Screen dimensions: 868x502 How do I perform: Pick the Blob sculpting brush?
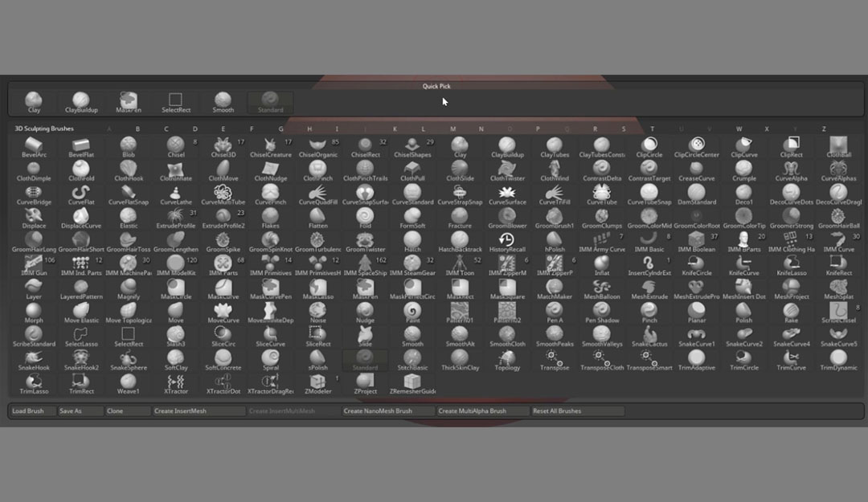pyautogui.click(x=129, y=148)
